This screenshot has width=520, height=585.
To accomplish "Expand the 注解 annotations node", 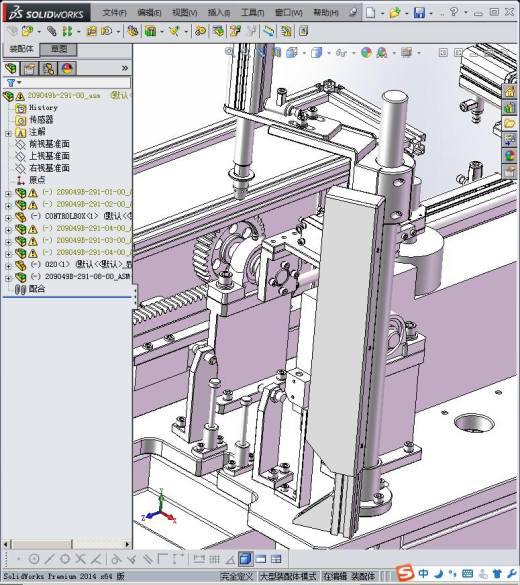I will click(x=8, y=133).
